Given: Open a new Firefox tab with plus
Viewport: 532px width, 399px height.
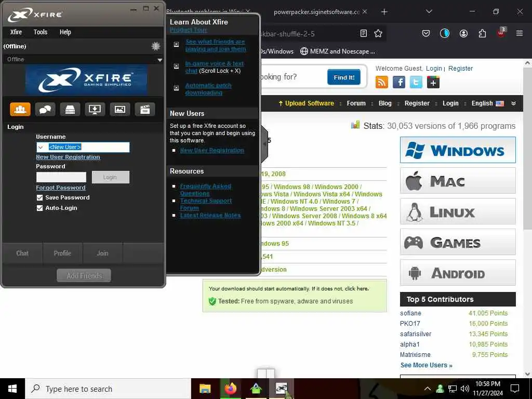Looking at the screenshot, I should pos(384,12).
